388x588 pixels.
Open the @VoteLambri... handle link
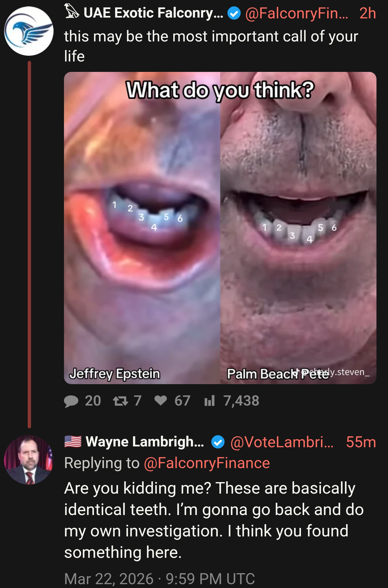coord(282,442)
